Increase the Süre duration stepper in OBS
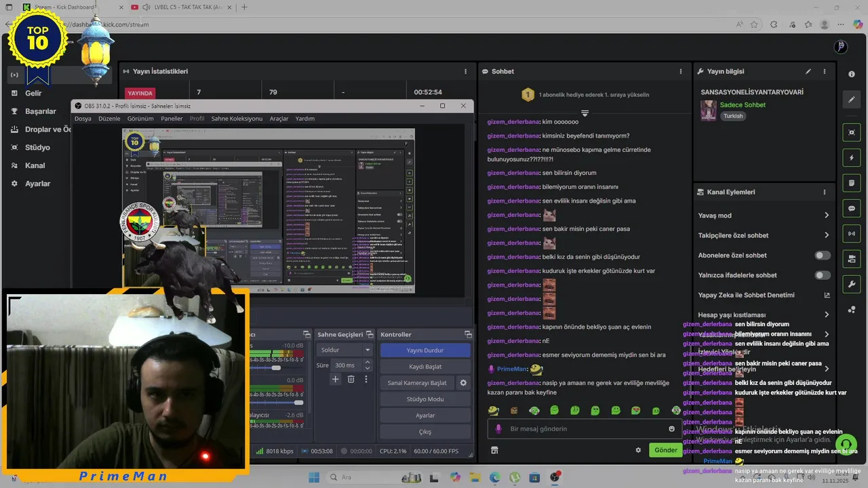868x488 pixels. (368, 362)
